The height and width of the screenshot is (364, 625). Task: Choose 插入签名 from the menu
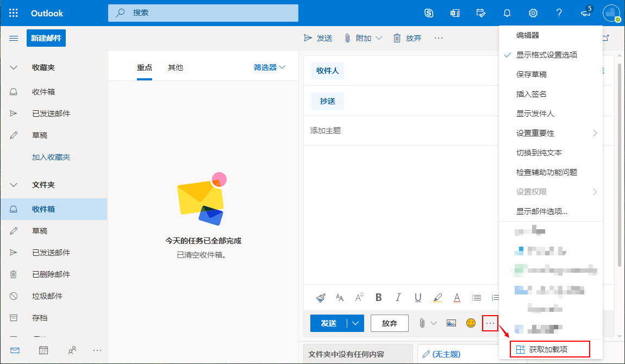(551, 94)
